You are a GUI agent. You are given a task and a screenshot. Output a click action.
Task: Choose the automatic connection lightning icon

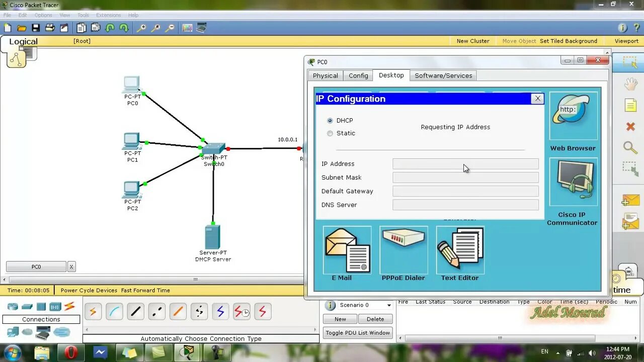(x=93, y=312)
